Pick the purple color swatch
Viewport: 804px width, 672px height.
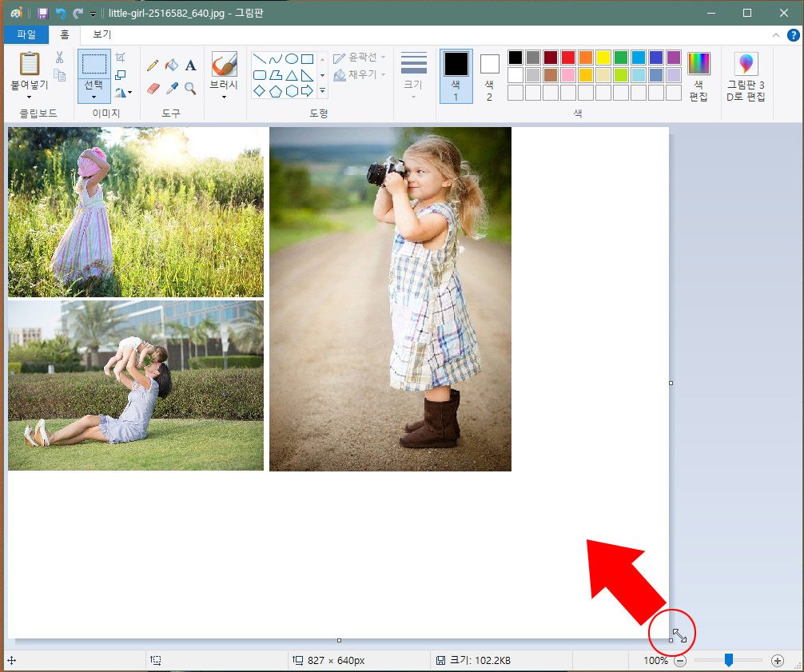click(x=674, y=58)
